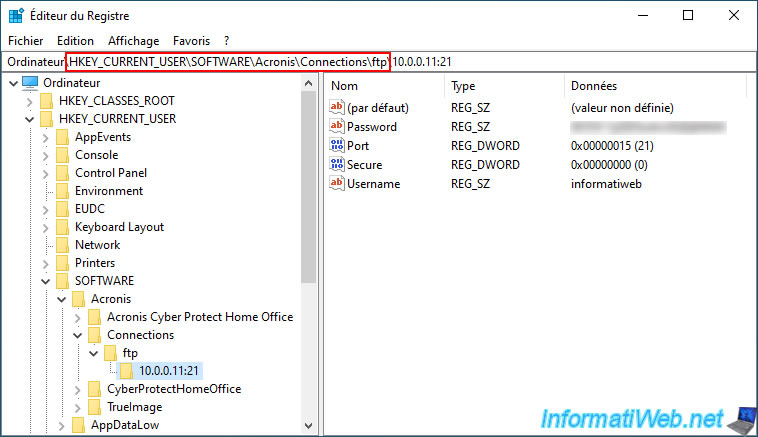Image resolution: width=758 pixels, height=437 pixels.
Task: Click the DWORD icon of Secure value
Action: click(337, 164)
